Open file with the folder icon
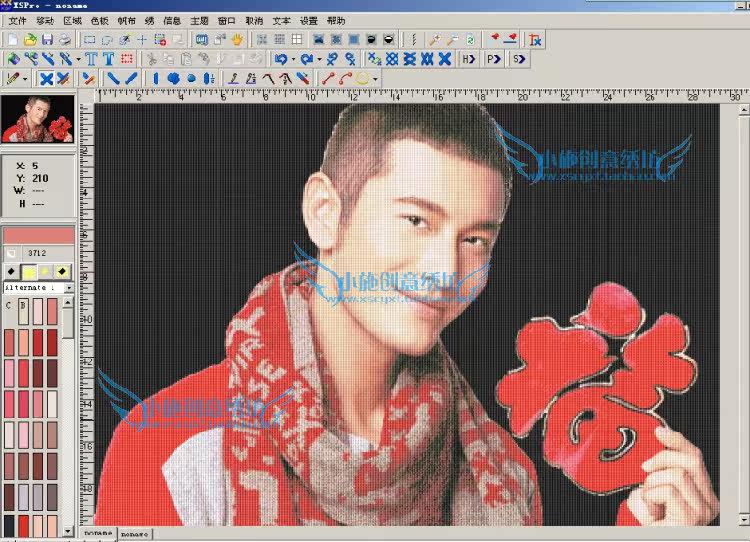The width and height of the screenshot is (750, 542). (30, 39)
